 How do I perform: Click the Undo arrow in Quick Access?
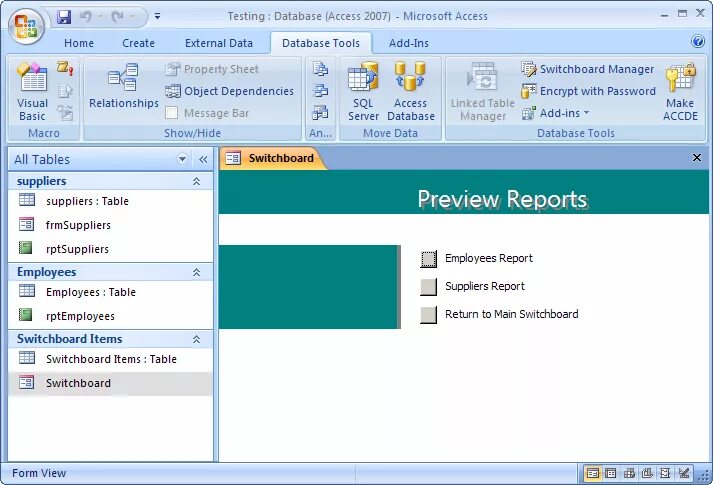coord(85,17)
